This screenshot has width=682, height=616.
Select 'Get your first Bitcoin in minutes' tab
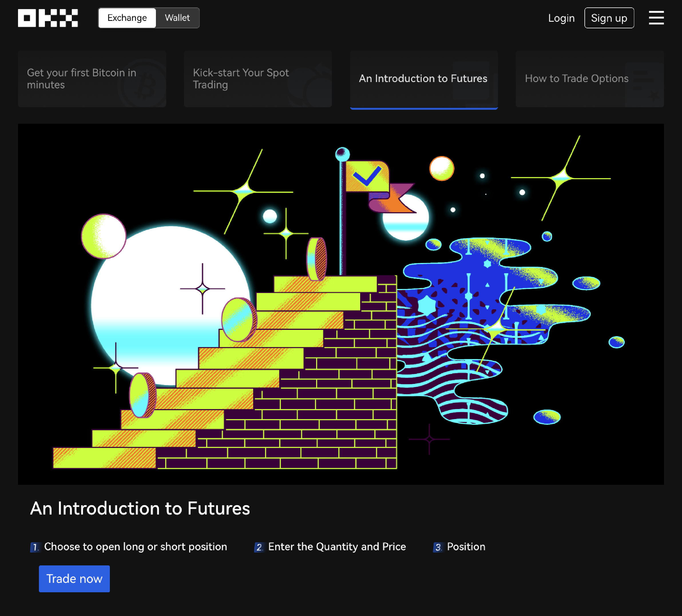92,79
